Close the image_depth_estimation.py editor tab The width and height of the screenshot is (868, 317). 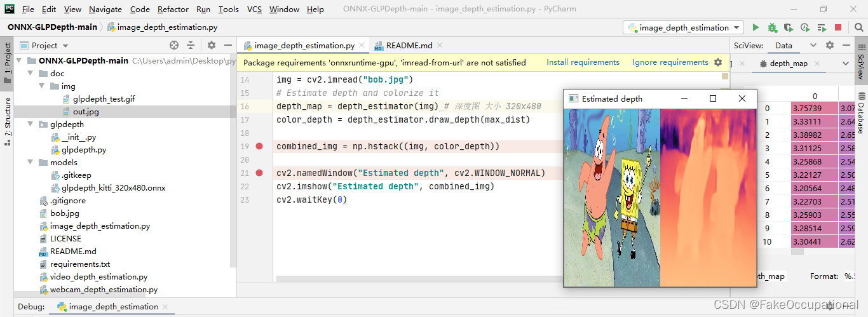click(x=362, y=46)
